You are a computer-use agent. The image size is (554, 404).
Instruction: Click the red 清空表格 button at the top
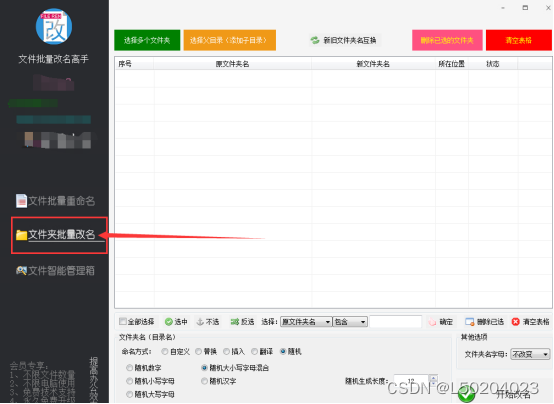tap(519, 40)
